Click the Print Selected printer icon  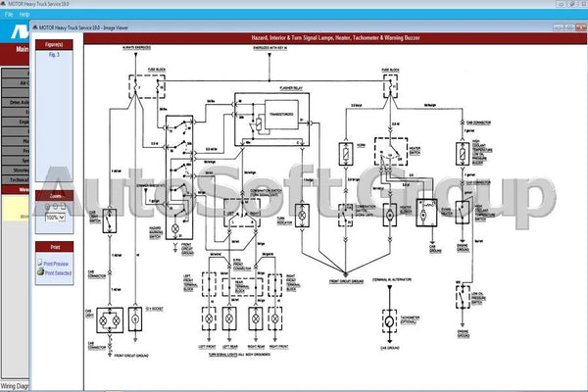click(x=39, y=273)
